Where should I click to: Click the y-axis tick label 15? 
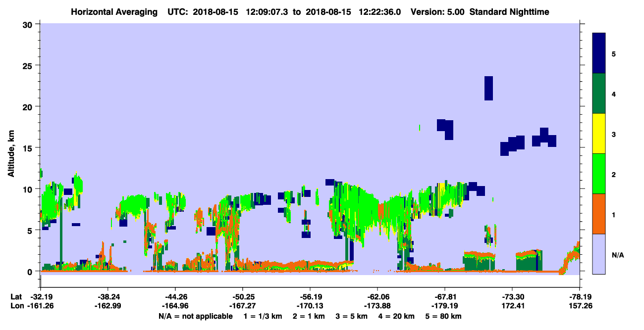pos(29,147)
